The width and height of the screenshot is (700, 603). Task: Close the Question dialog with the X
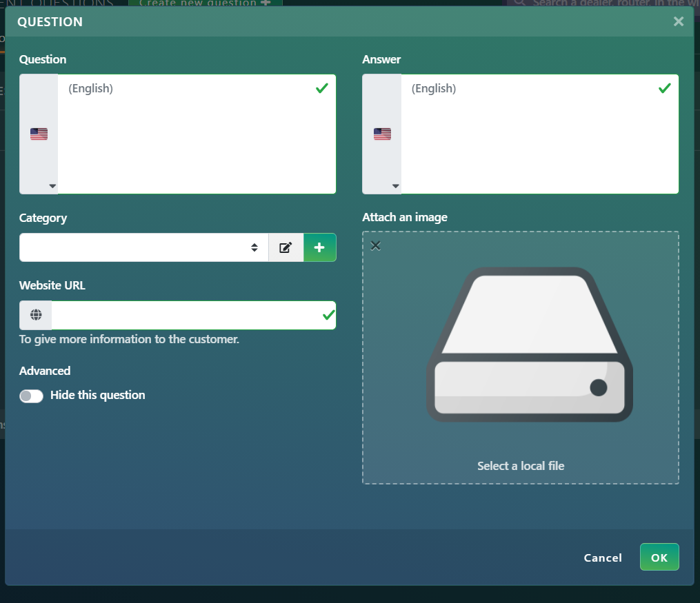point(678,21)
